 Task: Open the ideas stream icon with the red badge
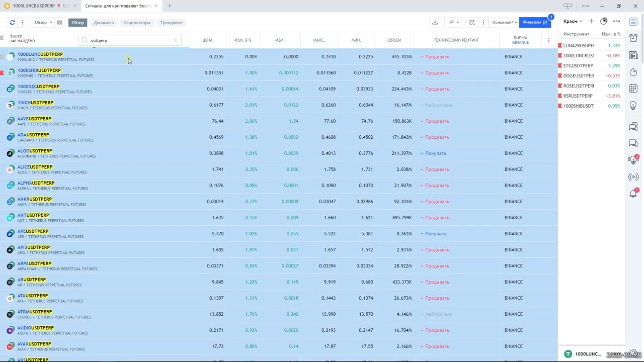tap(633, 160)
